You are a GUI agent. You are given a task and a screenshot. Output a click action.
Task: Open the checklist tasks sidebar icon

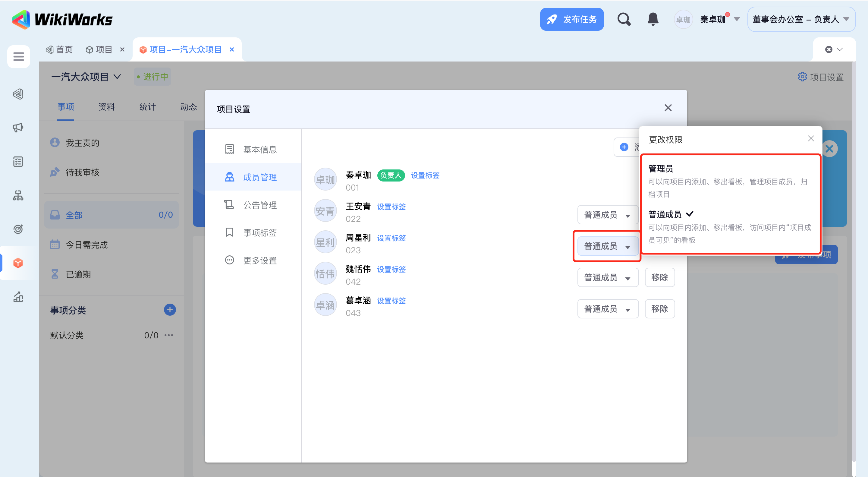coord(18,162)
